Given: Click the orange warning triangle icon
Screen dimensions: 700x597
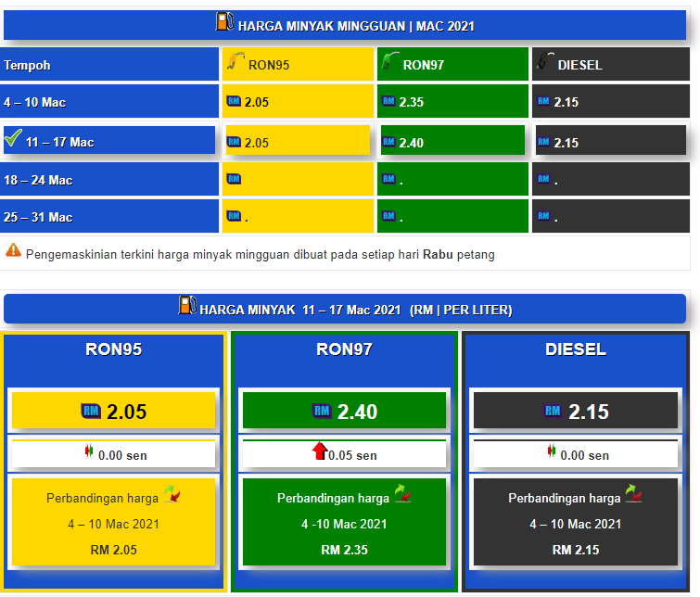Looking at the screenshot, I should click(x=14, y=250).
